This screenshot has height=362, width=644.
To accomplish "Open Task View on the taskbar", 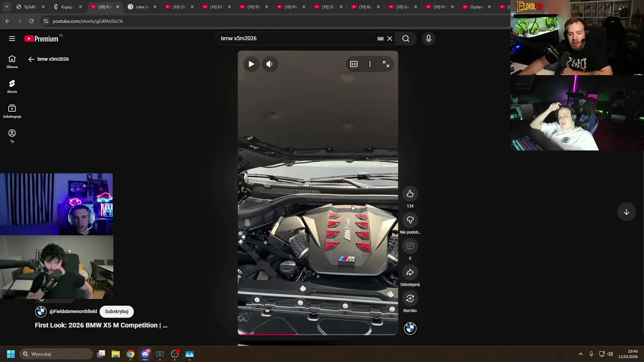I will pyautogui.click(x=101, y=354).
